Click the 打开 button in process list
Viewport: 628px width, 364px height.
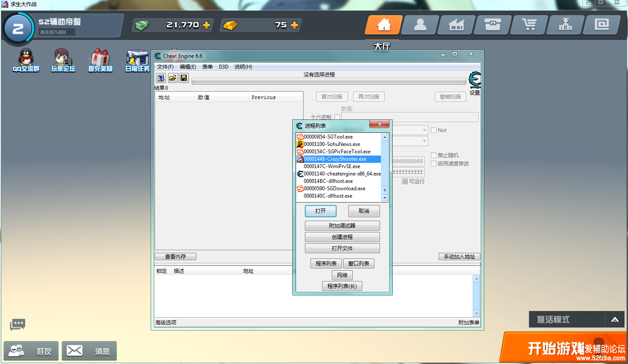[x=321, y=211]
